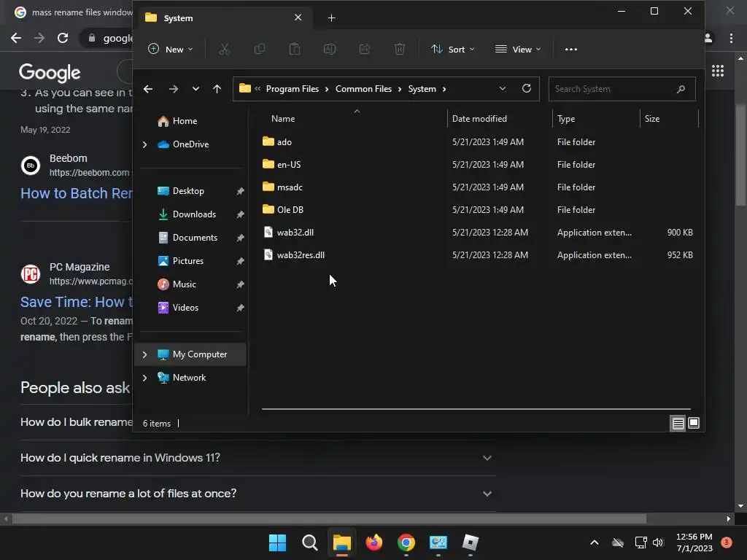747x560 pixels.
Task: Add a new Explorer tab
Action: coord(332,18)
